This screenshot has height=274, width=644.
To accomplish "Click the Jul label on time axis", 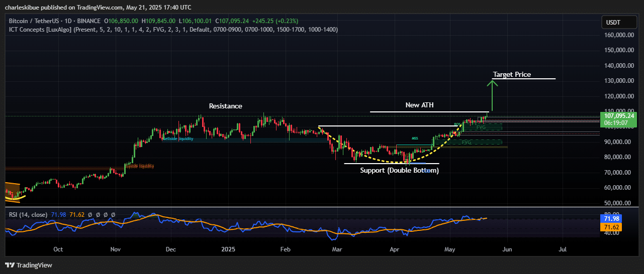I will click(x=563, y=249).
